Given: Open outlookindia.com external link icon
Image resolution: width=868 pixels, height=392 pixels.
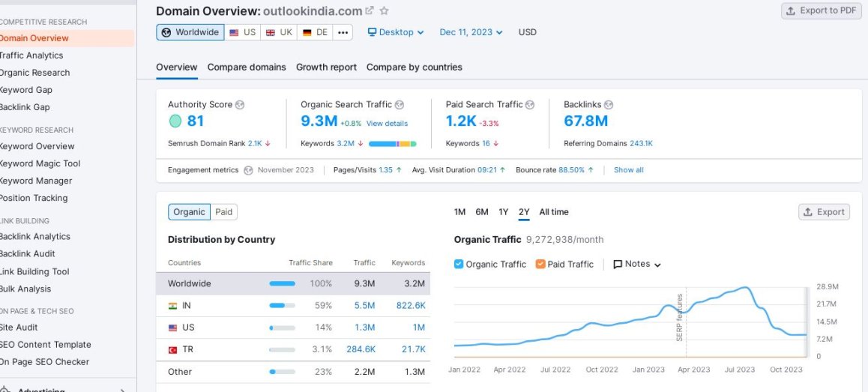Looking at the screenshot, I should pos(370,10).
